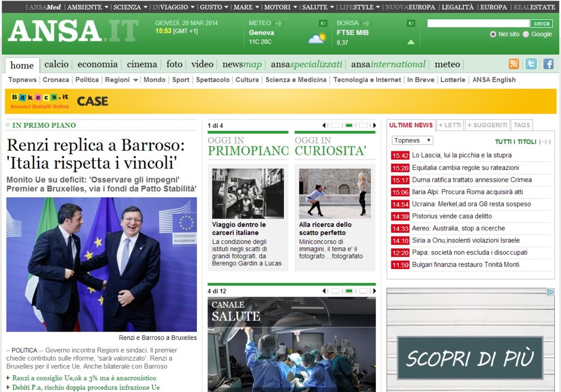Open the Topnews dropdown in Ultime News
Viewport: 561px width, 392px height.
(412, 140)
